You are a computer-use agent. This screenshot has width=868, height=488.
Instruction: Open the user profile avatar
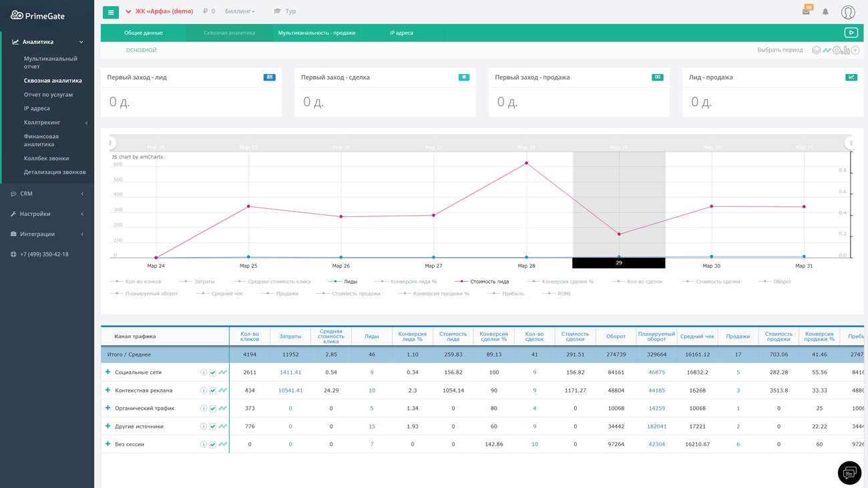(x=848, y=12)
